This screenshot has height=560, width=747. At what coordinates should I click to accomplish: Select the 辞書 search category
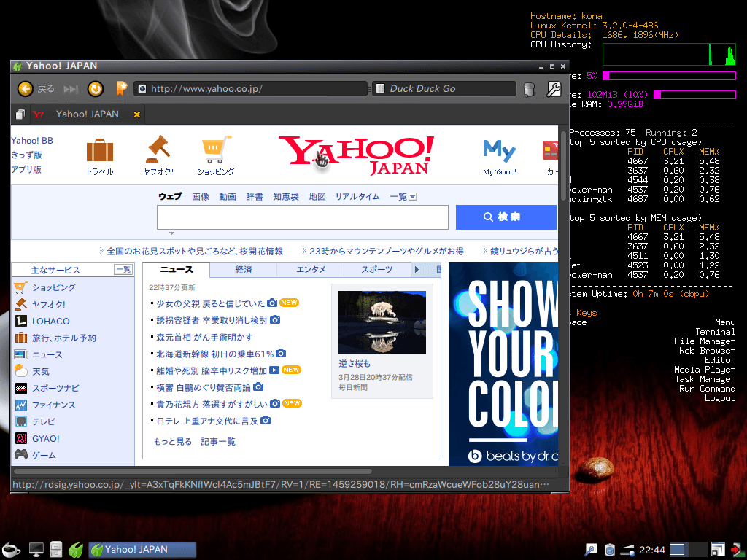point(255,197)
